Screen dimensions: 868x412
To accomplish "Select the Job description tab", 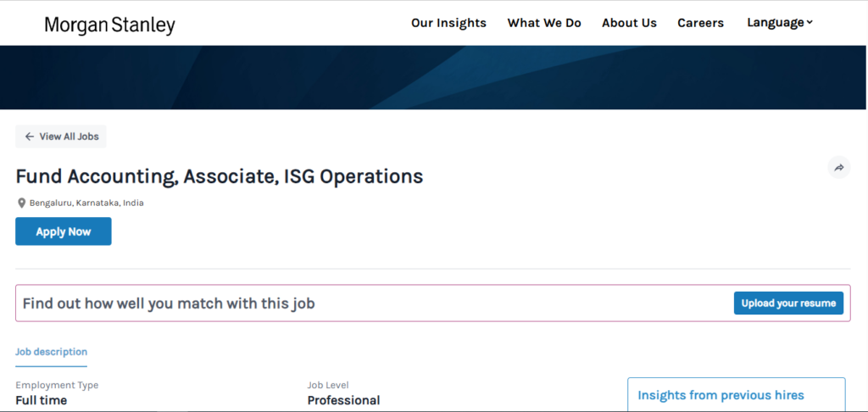I will (x=51, y=352).
